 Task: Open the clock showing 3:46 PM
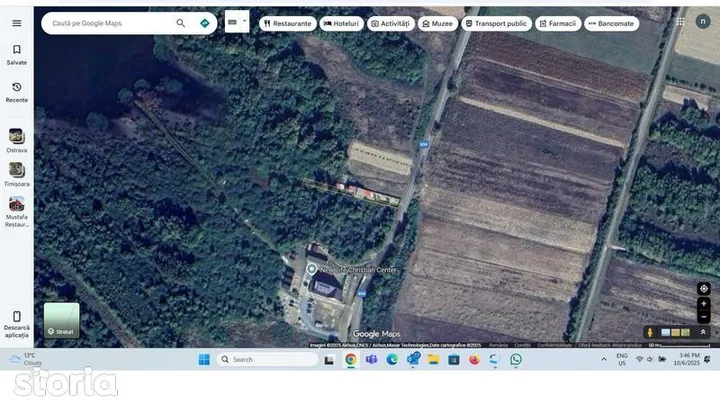686,359
